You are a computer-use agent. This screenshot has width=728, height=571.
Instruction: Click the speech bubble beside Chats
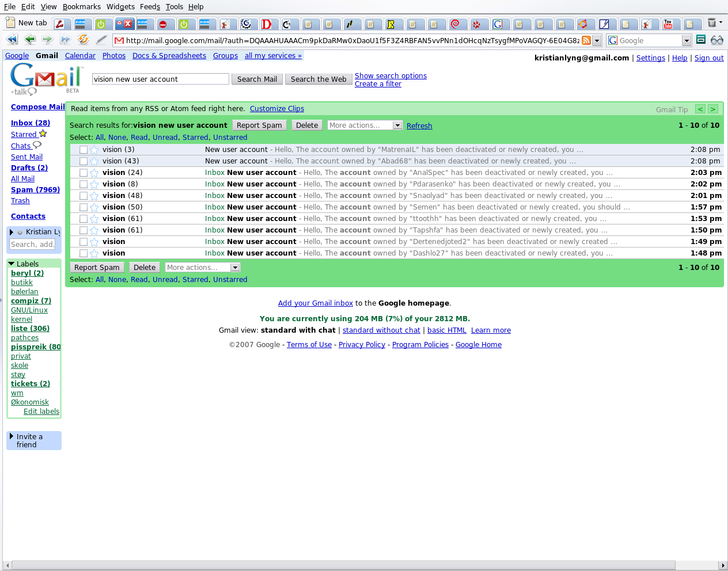(x=37, y=145)
